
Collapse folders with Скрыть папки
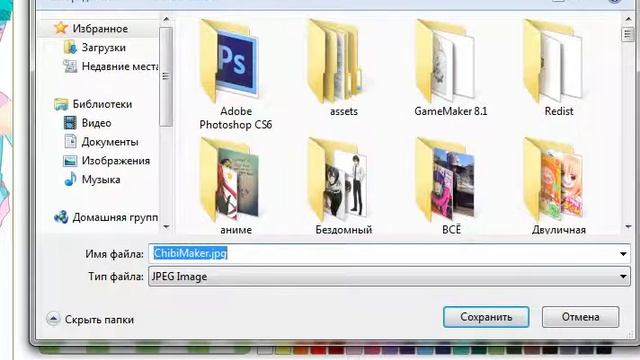pyautogui.click(x=90, y=319)
